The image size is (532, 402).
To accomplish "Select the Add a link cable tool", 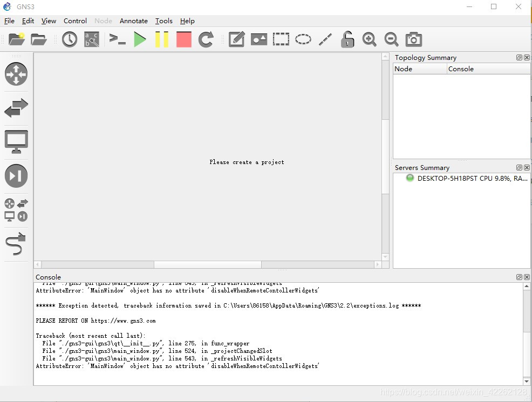I will [16, 243].
